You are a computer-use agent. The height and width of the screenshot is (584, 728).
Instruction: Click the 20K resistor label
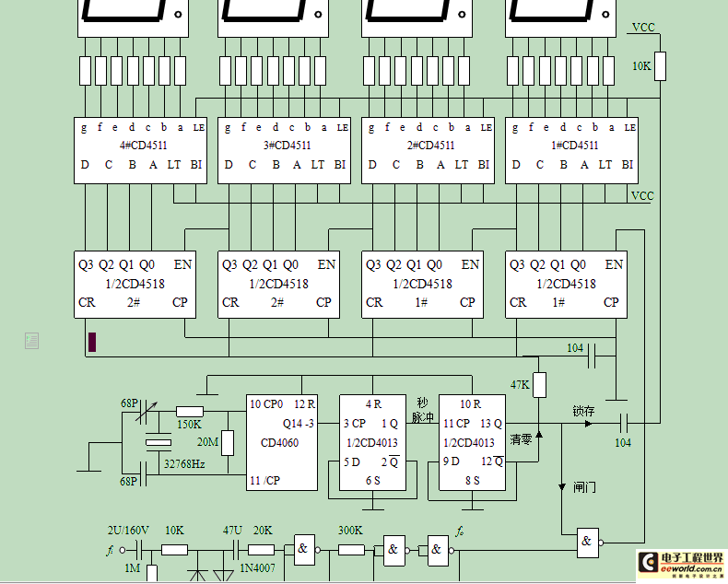coord(263,531)
